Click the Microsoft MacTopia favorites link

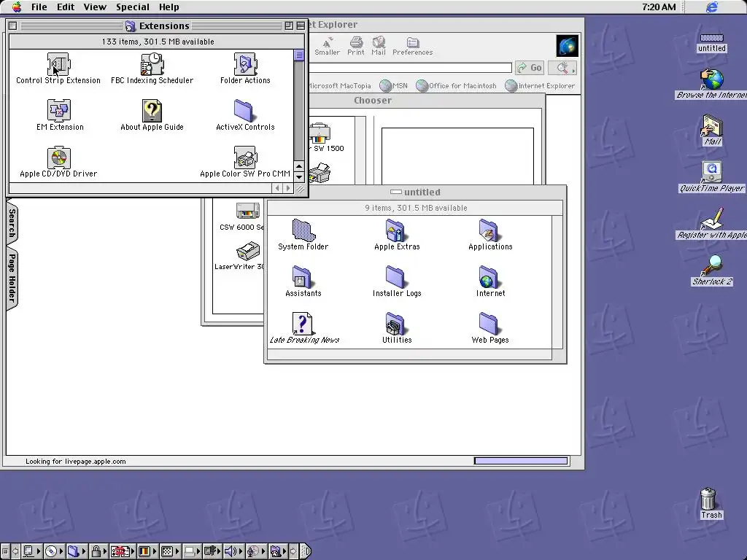click(x=338, y=86)
